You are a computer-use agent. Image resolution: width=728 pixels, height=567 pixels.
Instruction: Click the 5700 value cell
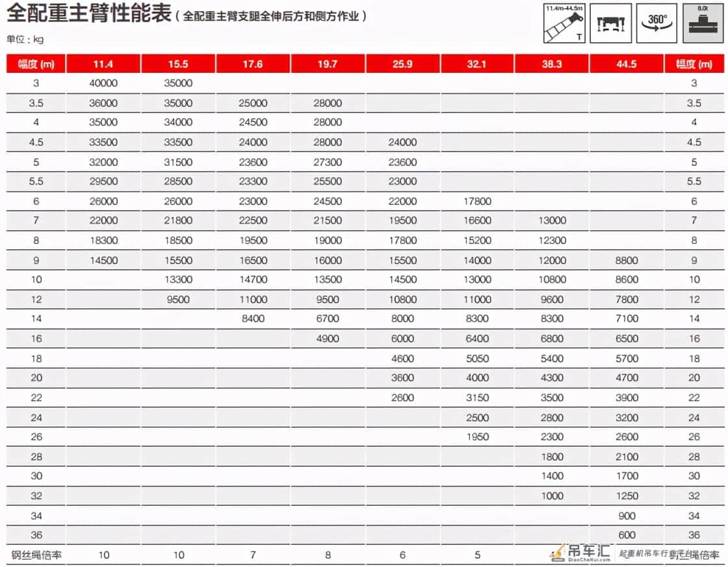pos(627,358)
